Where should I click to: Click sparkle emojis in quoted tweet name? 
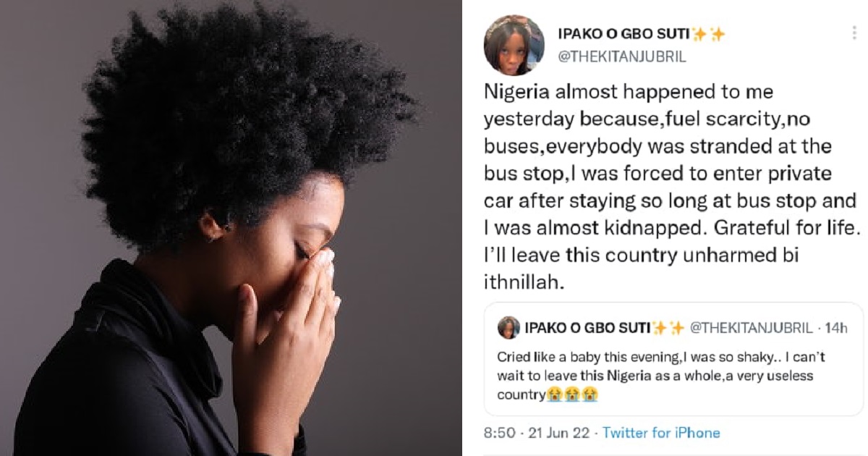point(668,328)
